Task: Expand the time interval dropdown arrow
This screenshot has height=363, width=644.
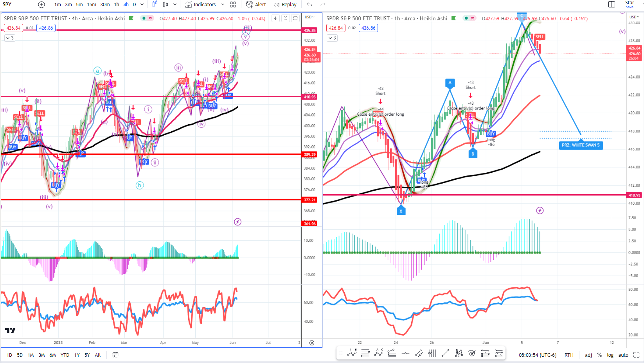Action: tap(142, 5)
